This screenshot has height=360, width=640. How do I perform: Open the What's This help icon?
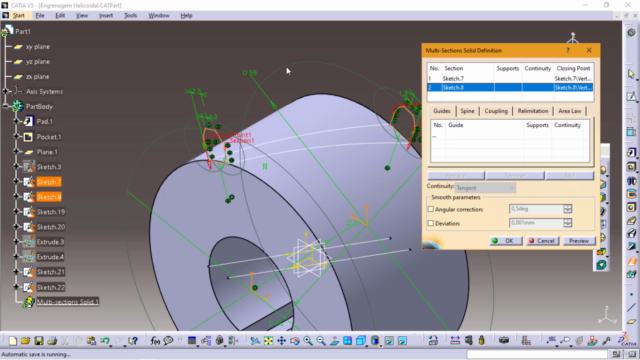point(133,341)
